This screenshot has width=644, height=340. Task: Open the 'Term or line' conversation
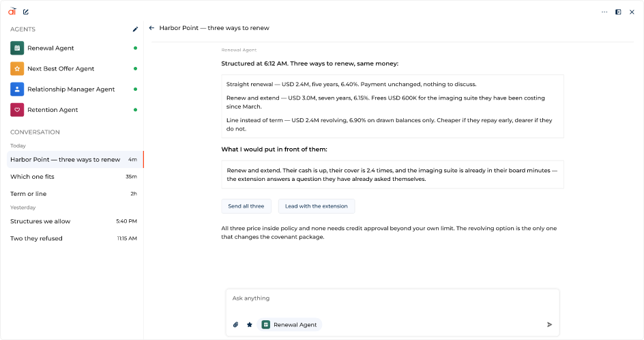click(x=74, y=194)
